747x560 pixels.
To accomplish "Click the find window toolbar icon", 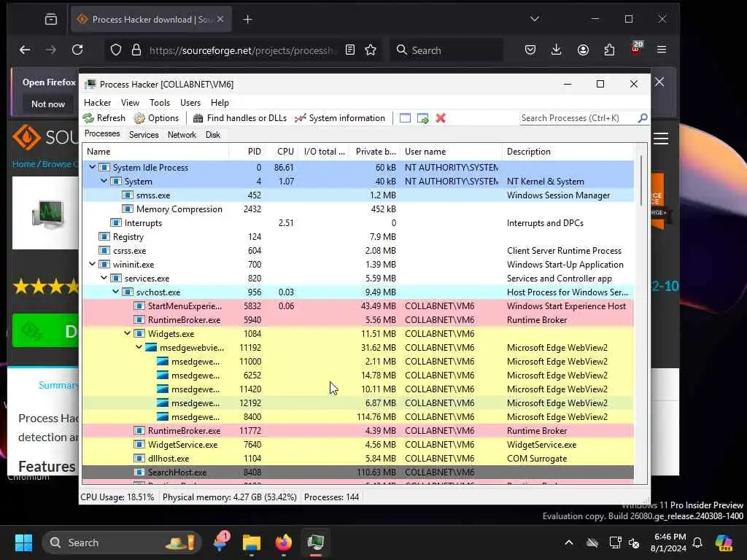I will coord(405,118).
